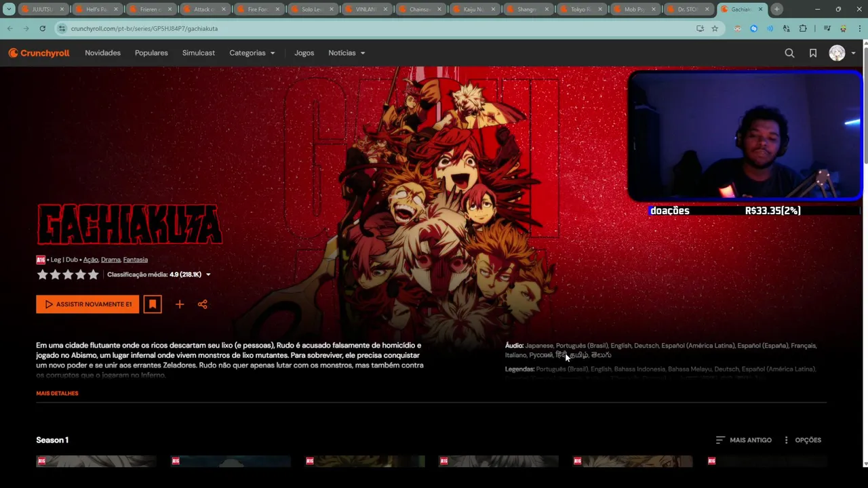Rate the series one star
This screenshot has width=868, height=488.
pos(42,274)
